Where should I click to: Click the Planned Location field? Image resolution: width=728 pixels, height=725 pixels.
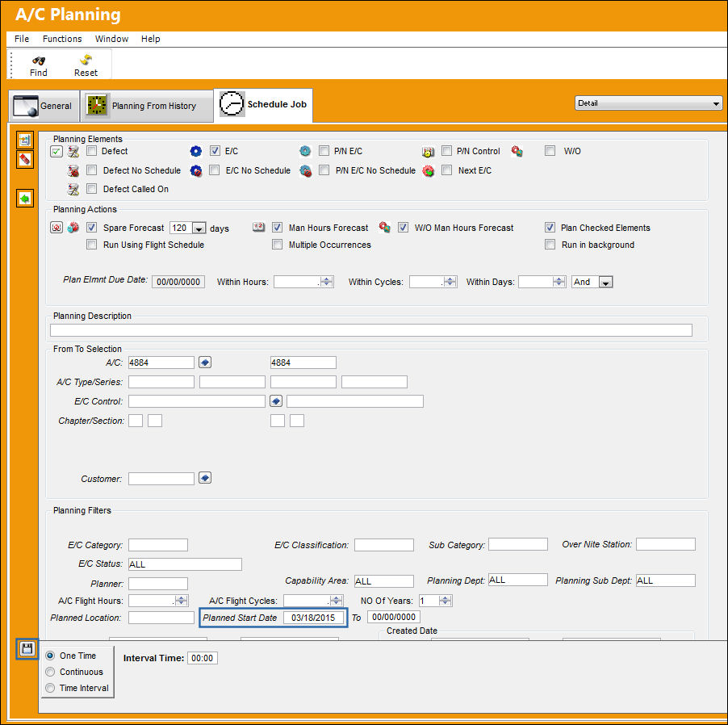pyautogui.click(x=161, y=618)
